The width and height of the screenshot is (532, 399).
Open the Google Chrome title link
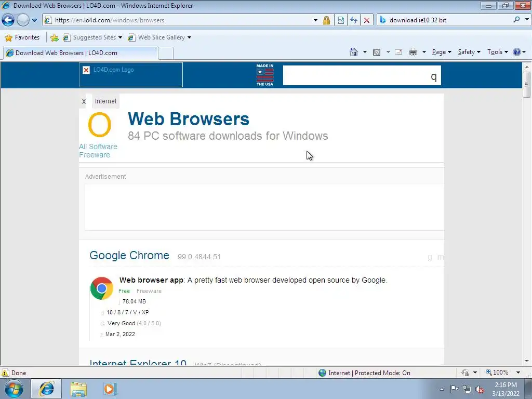tap(129, 255)
